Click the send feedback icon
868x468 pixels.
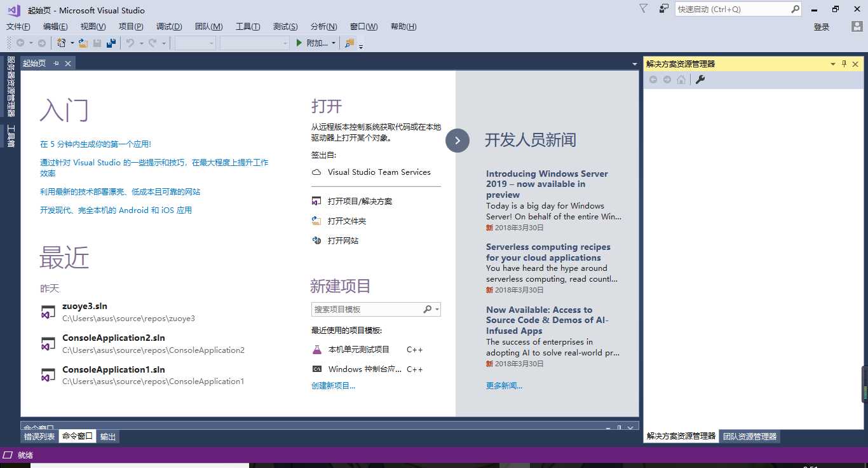coord(664,9)
